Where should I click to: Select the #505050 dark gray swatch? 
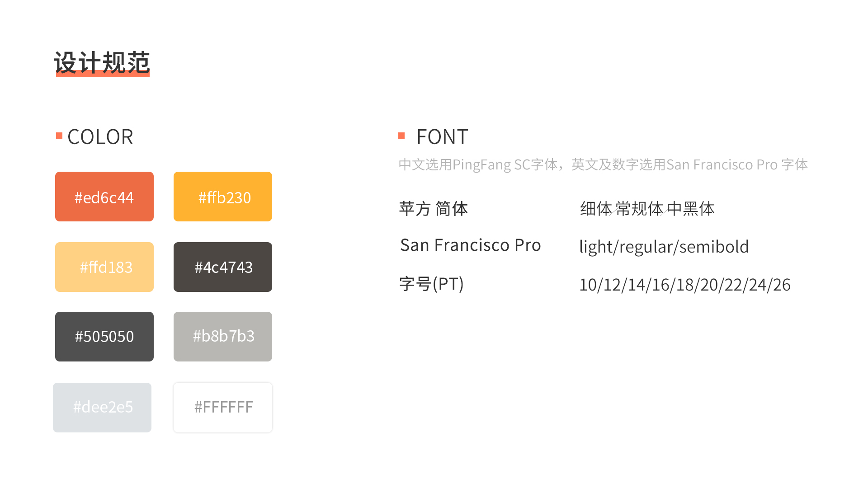(104, 337)
